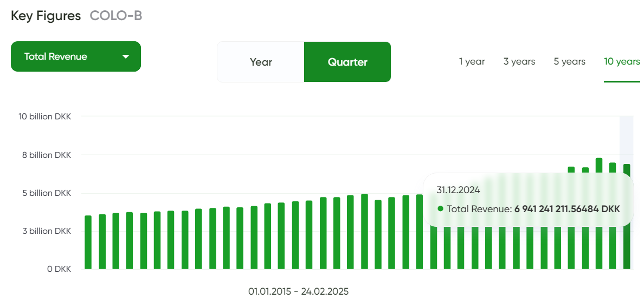Click the tooltip date 31.12.2024
This screenshot has height=305, width=644.
point(458,190)
